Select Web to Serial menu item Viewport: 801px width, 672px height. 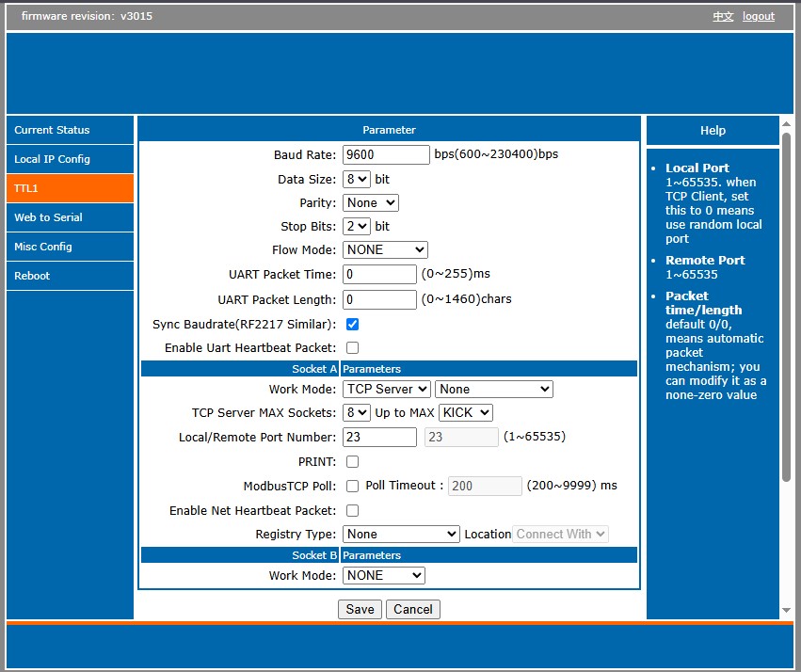pyautogui.click(x=70, y=217)
